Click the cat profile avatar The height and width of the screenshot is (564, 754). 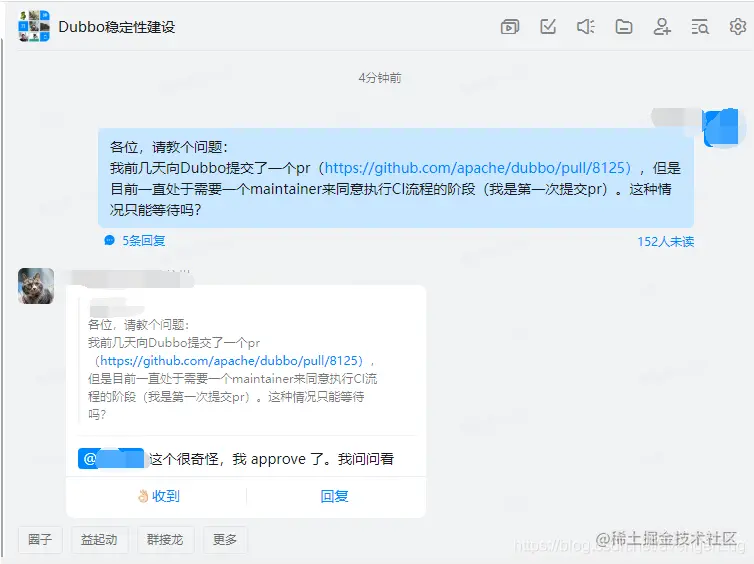point(36,286)
